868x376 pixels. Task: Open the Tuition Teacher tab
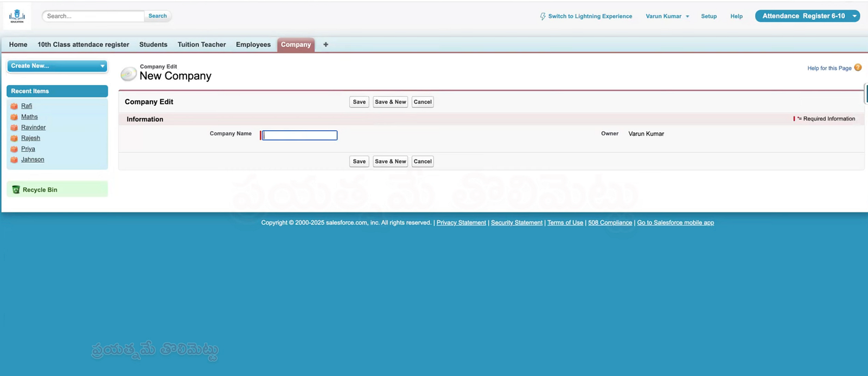201,44
